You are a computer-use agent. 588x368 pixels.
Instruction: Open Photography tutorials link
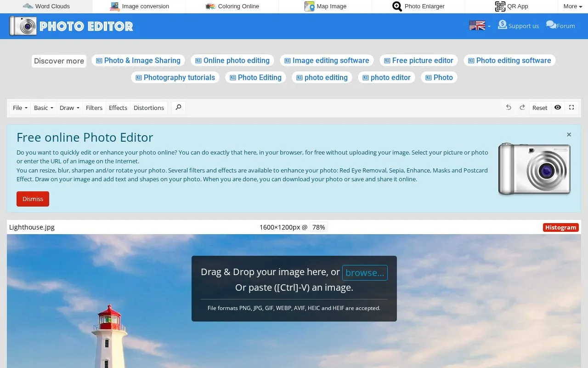[175, 77]
